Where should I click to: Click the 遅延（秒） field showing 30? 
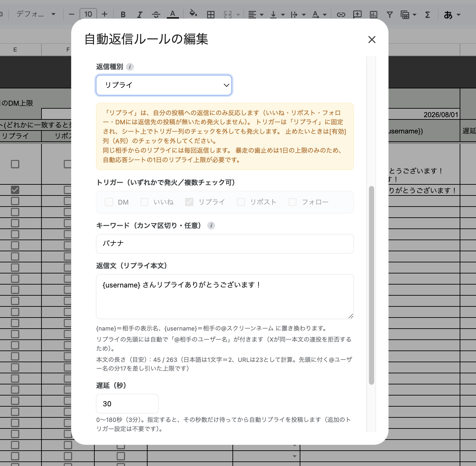(x=127, y=404)
